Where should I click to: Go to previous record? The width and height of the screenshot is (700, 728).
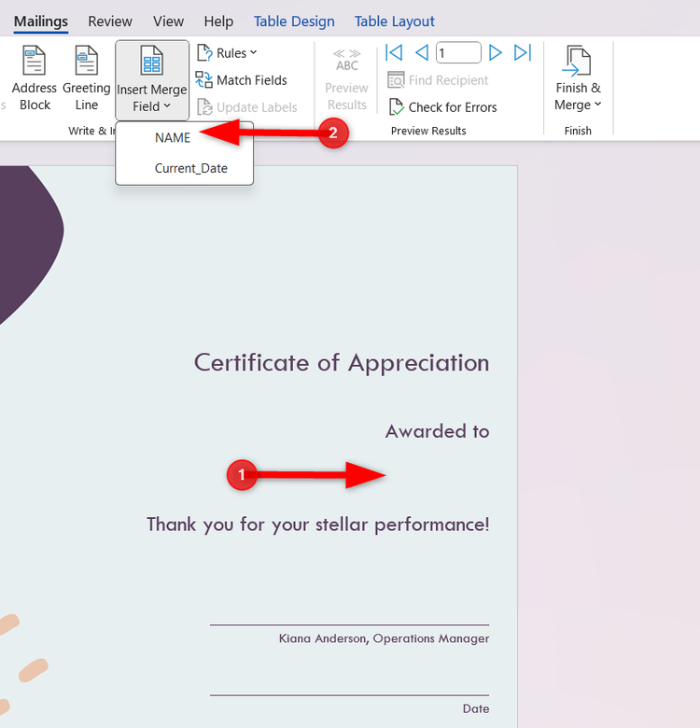click(422, 52)
